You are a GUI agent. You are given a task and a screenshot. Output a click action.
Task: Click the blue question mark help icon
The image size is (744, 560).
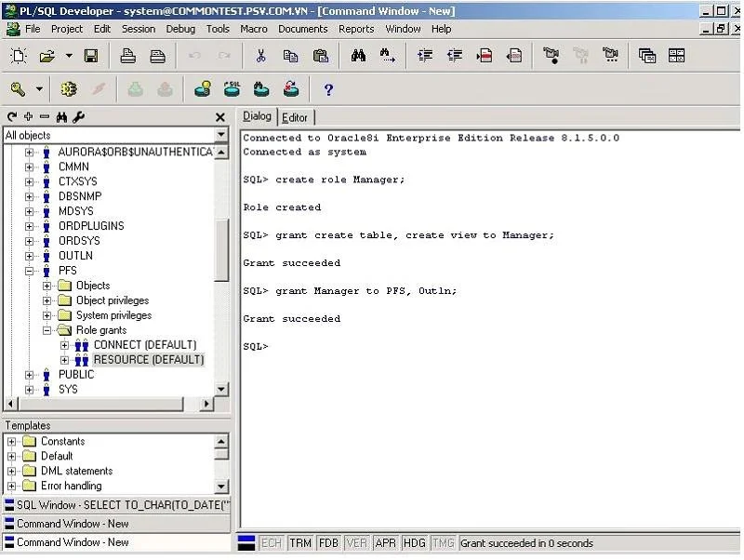pos(328,89)
